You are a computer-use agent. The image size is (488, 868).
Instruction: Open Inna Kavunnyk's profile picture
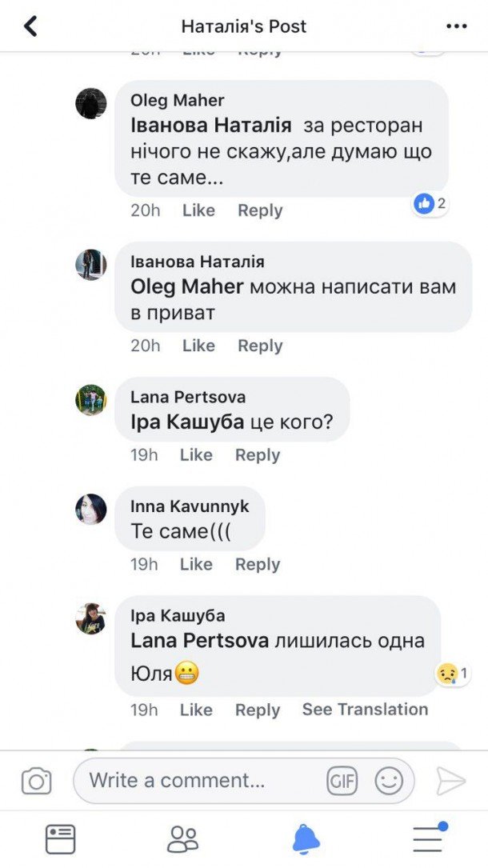91,510
